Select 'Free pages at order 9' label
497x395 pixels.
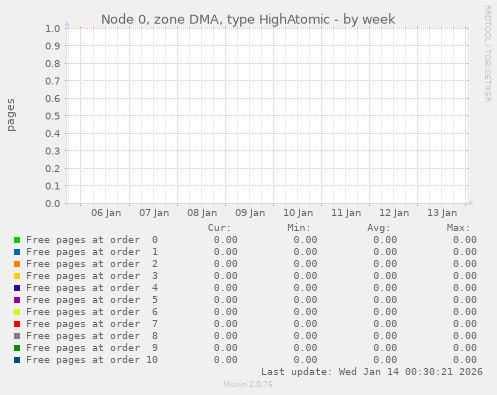coord(92,348)
